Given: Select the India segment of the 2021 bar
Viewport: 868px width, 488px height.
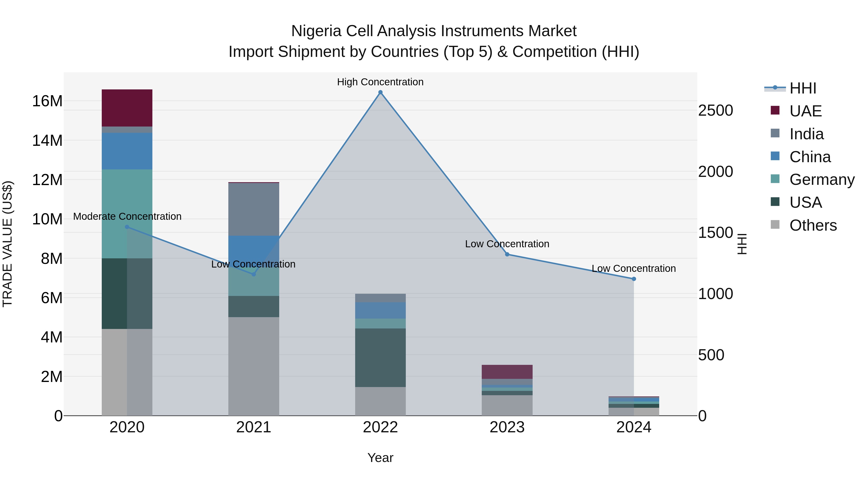Looking at the screenshot, I should tap(254, 209).
